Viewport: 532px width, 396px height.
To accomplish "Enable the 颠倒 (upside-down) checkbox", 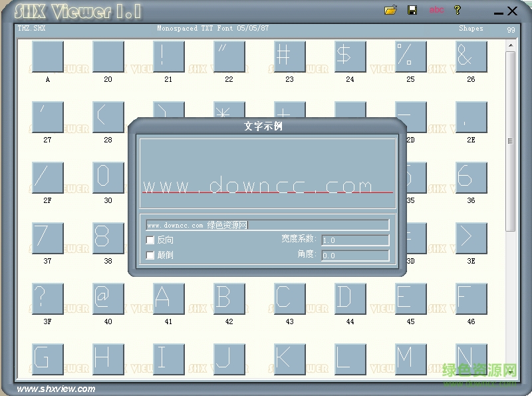I will coord(150,255).
